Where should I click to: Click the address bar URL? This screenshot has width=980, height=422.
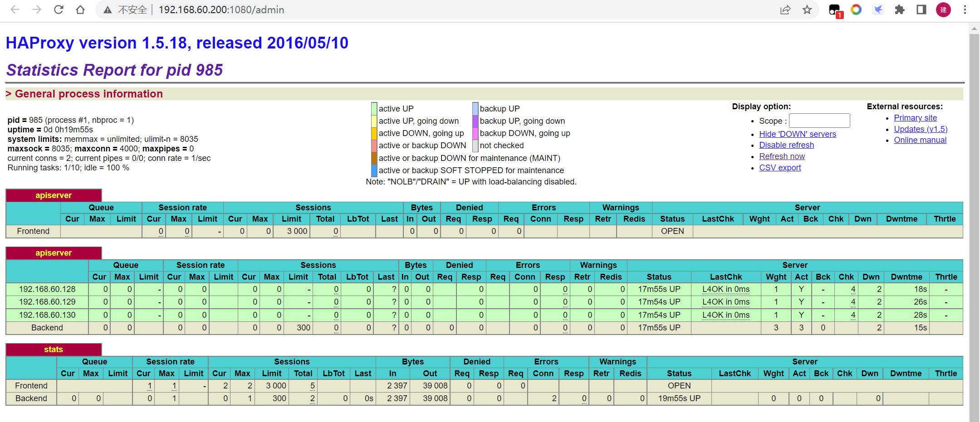221,10
